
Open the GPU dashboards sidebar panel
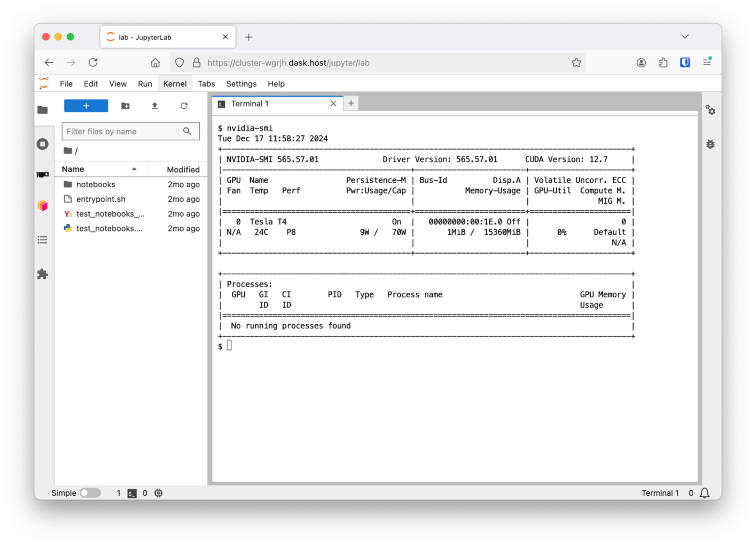43,174
